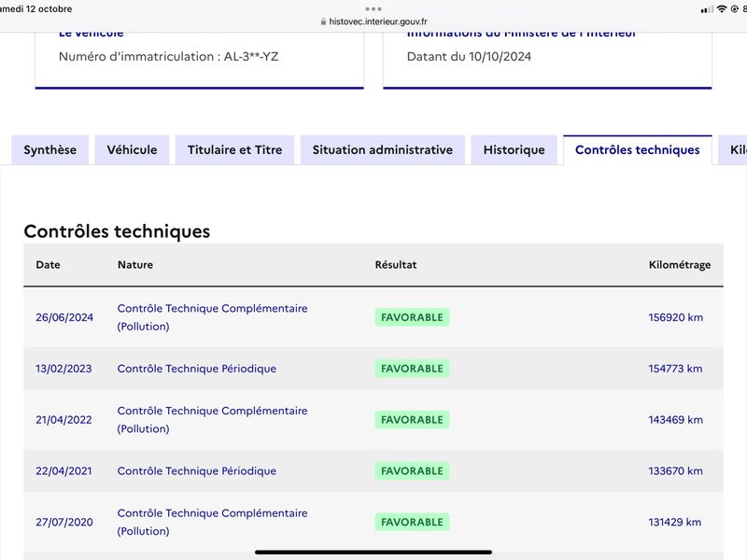Click Contrôle Technique Périodique on 22/04/2021 row
Image resolution: width=747 pixels, height=560 pixels.
197,471
